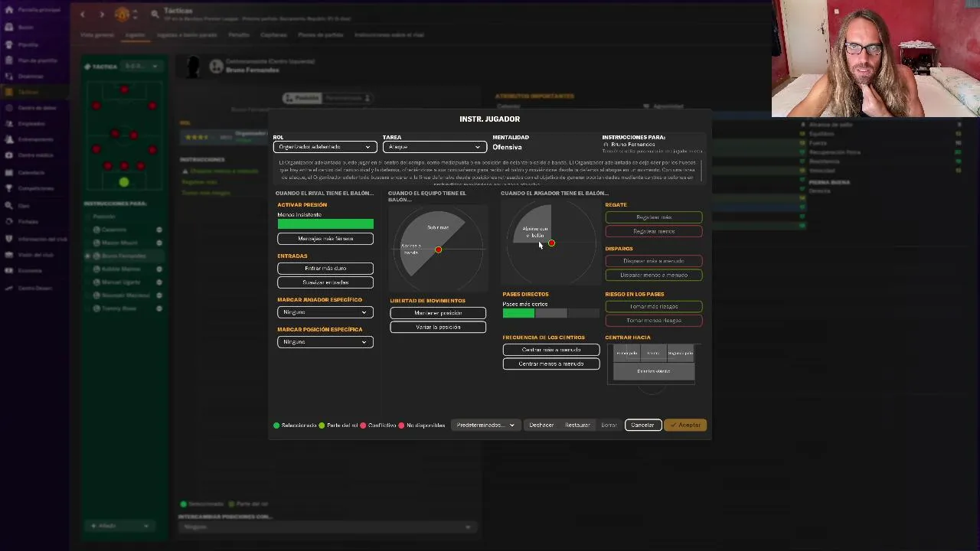Viewport: 980px width, 551px height.
Task: Remove Casemiro instructions with minus icon
Action: click(159, 230)
